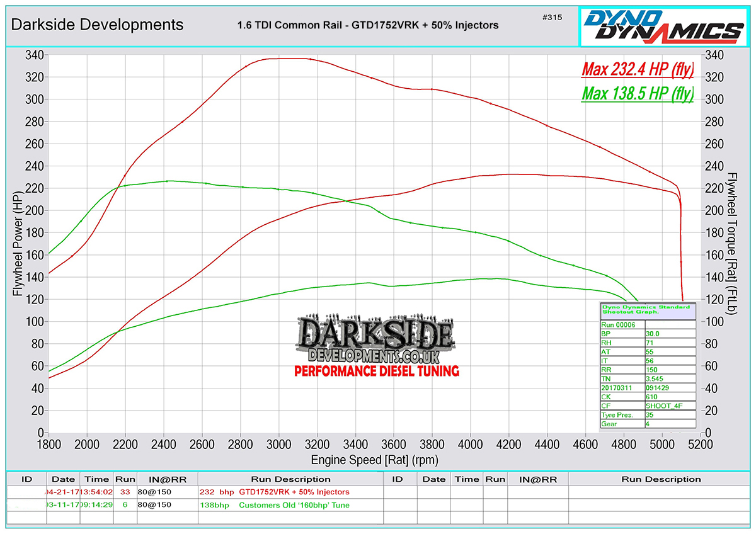The width and height of the screenshot is (756, 534).
Task: Click the left Run Description column header
Action: 290,479
